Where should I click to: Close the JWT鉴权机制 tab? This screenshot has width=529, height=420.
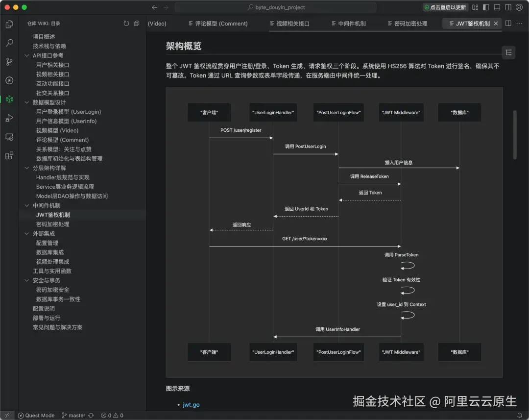click(496, 24)
